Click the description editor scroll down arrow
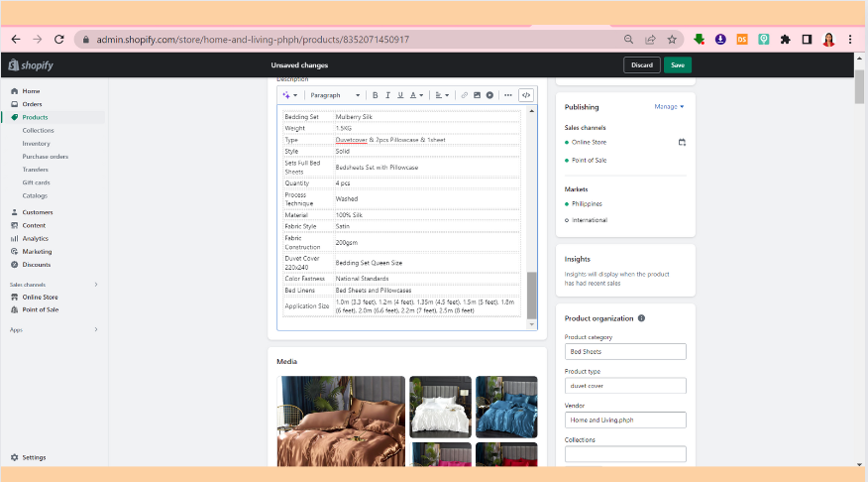 click(x=531, y=324)
